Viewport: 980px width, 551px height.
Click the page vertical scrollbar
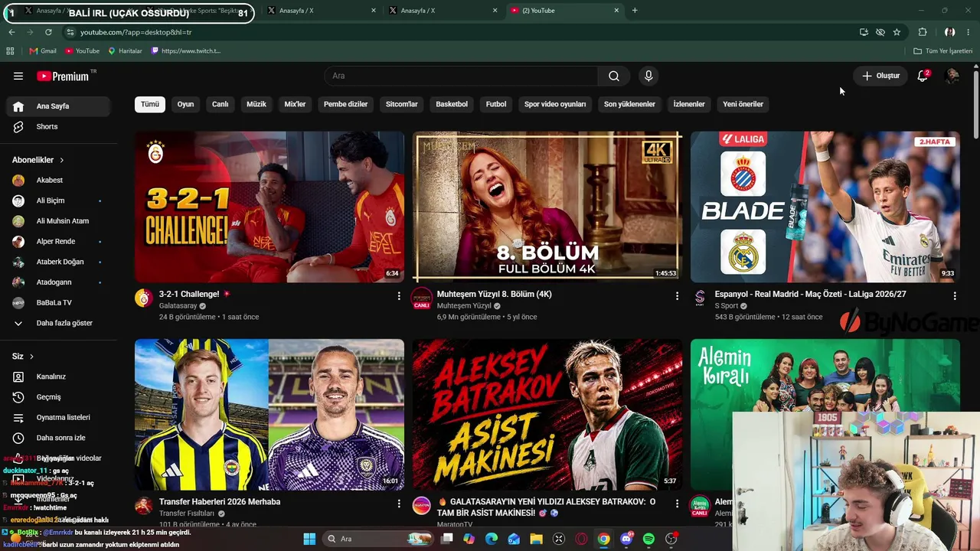pyautogui.click(x=975, y=103)
